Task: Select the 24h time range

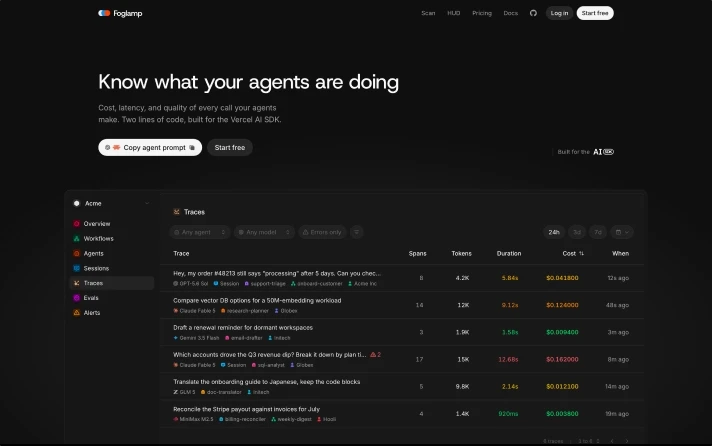Action: (554, 232)
